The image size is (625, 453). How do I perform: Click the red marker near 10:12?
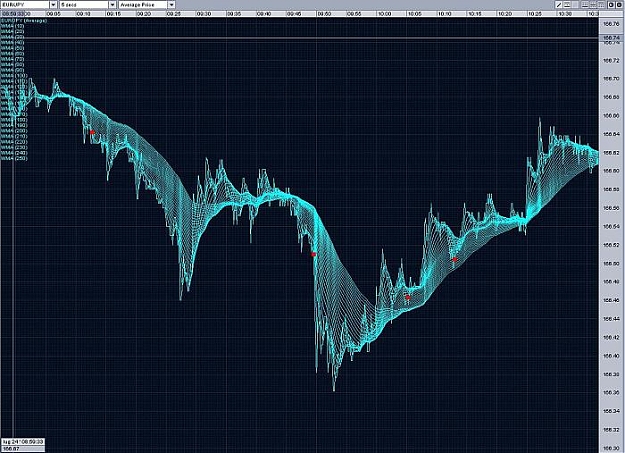[x=455, y=259]
